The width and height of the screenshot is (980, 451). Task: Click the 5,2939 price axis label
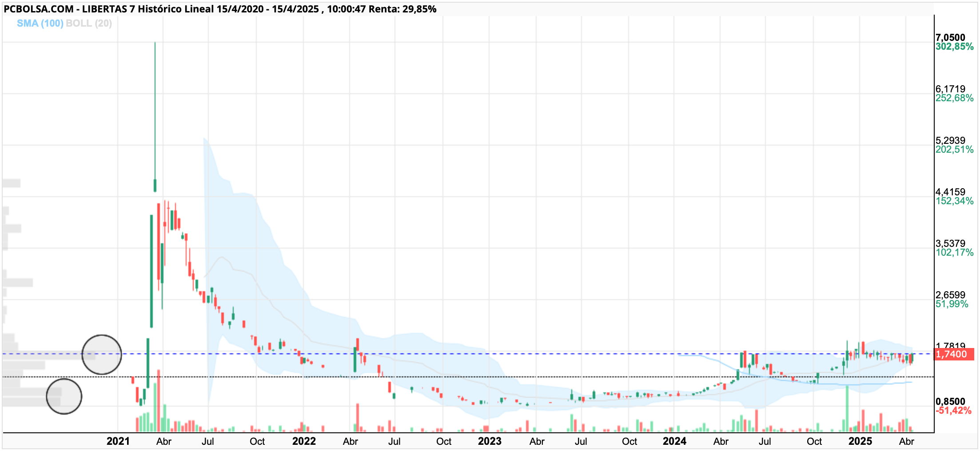coord(950,140)
